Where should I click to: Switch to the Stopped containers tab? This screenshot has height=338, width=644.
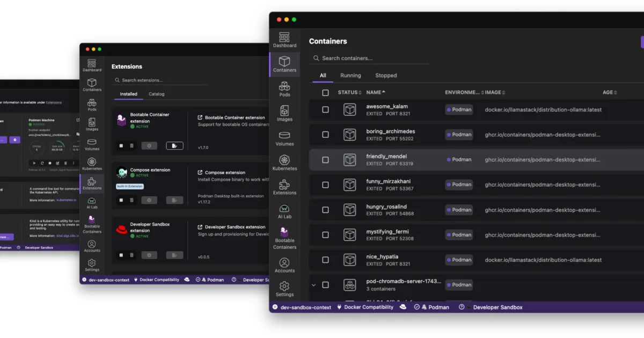(386, 76)
